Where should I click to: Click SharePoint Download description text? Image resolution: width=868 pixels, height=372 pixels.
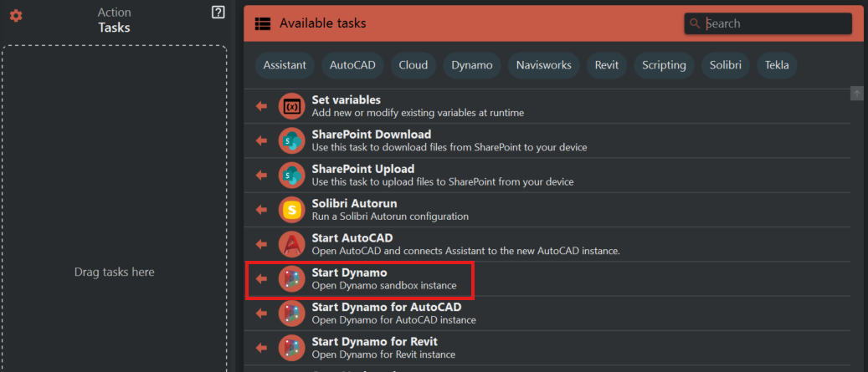pyautogui.click(x=449, y=148)
